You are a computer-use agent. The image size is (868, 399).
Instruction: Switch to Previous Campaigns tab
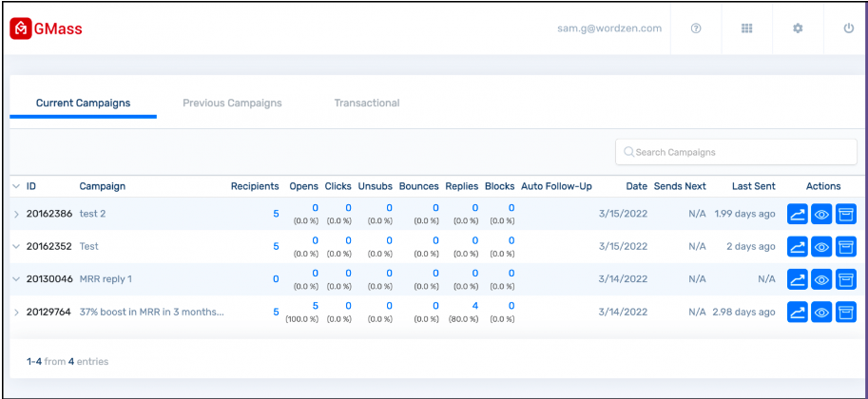(x=232, y=103)
